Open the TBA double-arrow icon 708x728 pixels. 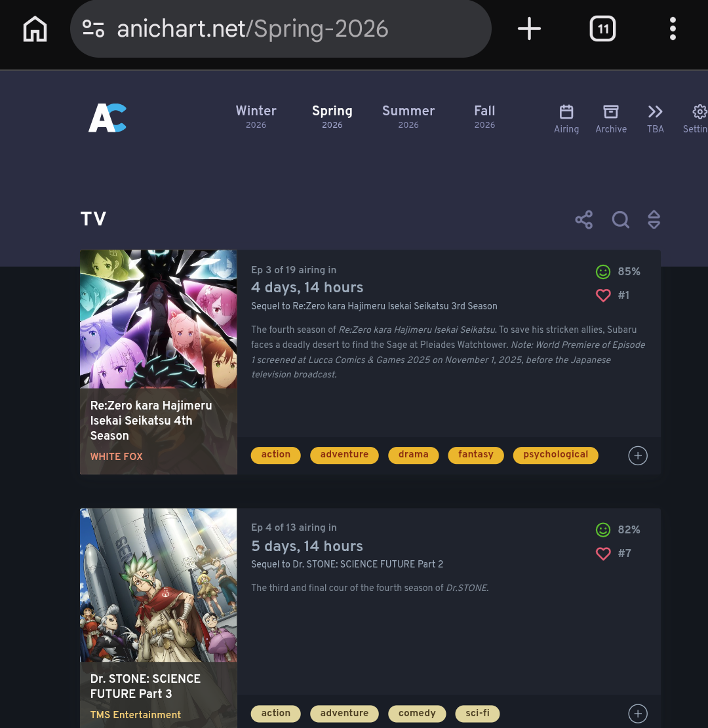(x=655, y=119)
